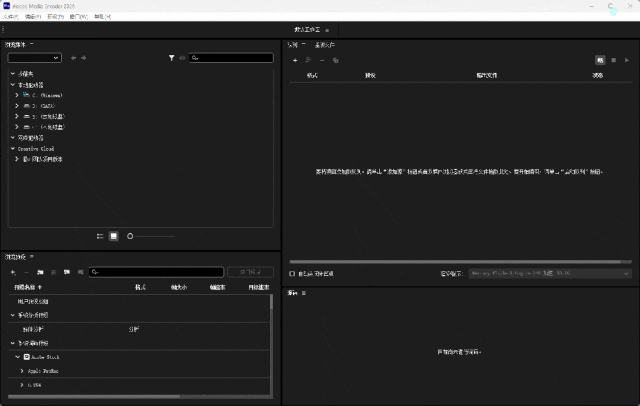640x406 pixels.
Task: Enable the auto-encode watch folders checkbox
Action: point(292,274)
